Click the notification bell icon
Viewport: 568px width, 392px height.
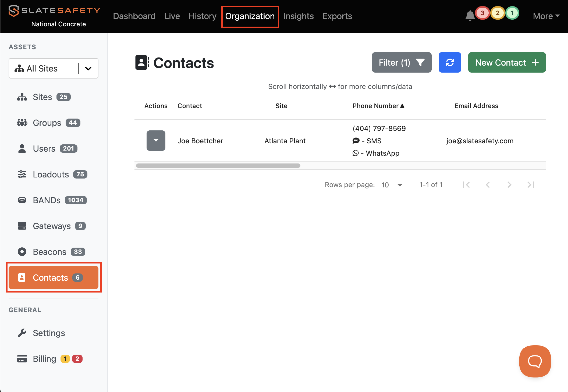click(x=470, y=16)
